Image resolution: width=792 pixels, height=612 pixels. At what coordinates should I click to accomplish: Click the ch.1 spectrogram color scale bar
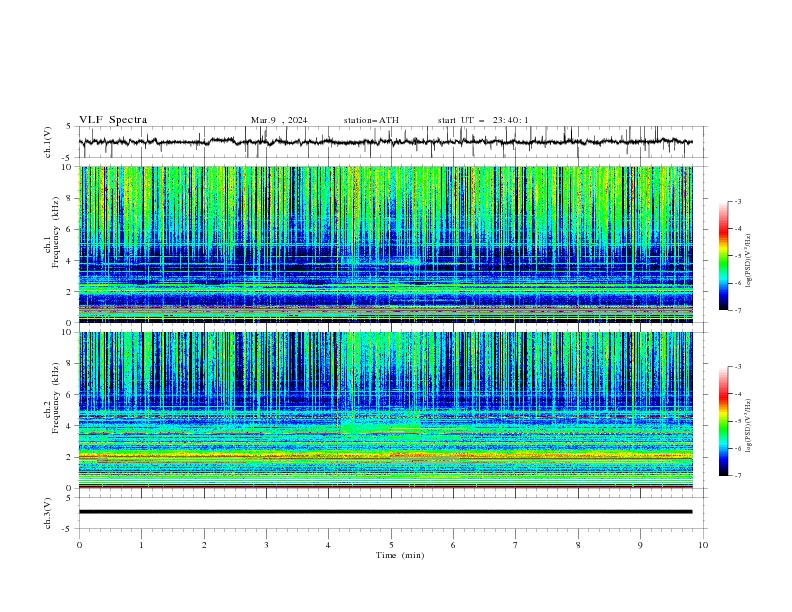pos(723,256)
